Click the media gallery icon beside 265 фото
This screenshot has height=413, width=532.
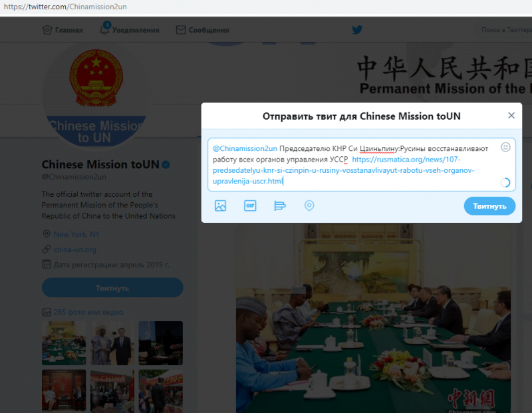[x=47, y=312]
